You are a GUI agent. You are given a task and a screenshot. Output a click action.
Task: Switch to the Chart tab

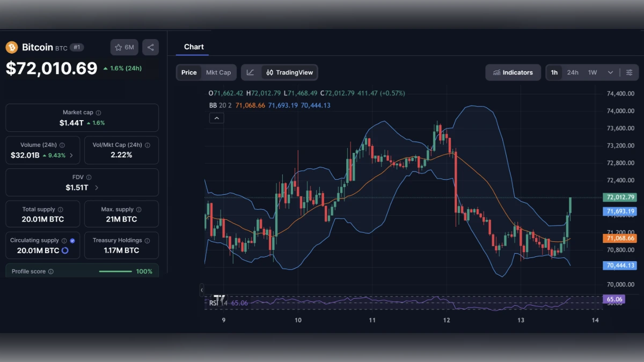click(x=194, y=47)
